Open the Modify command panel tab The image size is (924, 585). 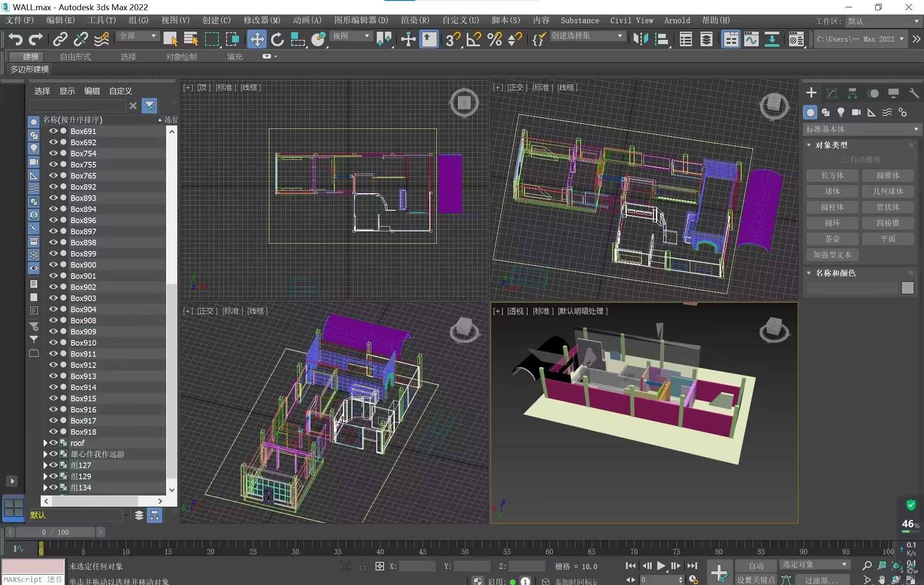(x=832, y=93)
